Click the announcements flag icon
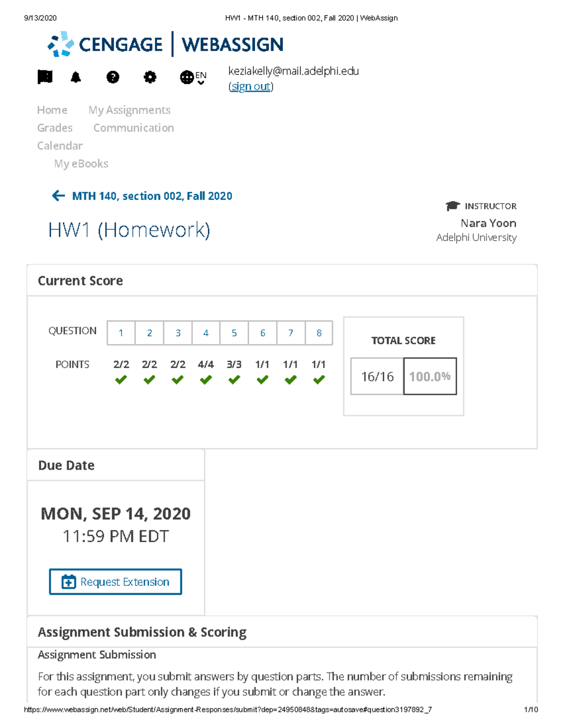This screenshot has width=563, height=728. (45, 77)
